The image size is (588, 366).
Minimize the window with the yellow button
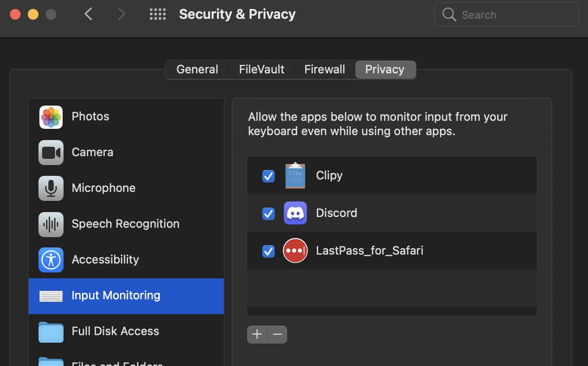point(33,14)
